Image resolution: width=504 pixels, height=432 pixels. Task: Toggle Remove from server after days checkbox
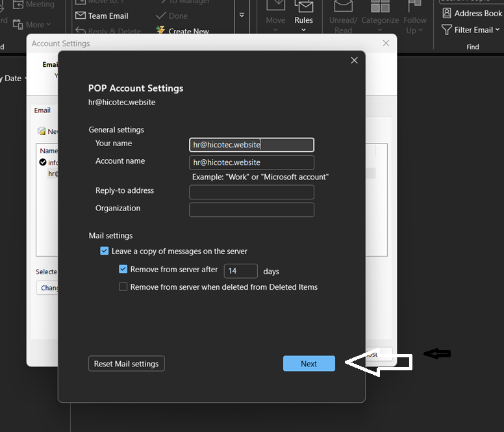coord(123,269)
